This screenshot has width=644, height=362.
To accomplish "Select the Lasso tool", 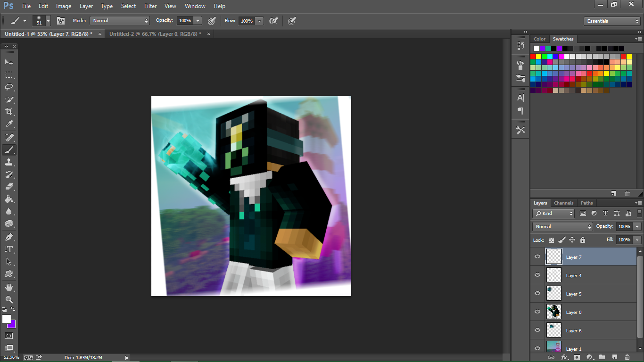I will (9, 87).
